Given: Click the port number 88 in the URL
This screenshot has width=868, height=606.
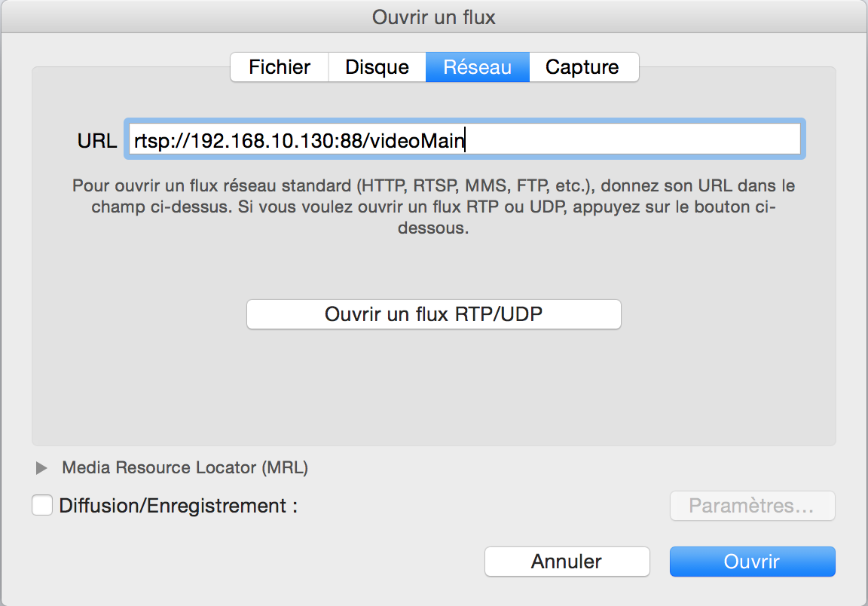Looking at the screenshot, I should 350,140.
